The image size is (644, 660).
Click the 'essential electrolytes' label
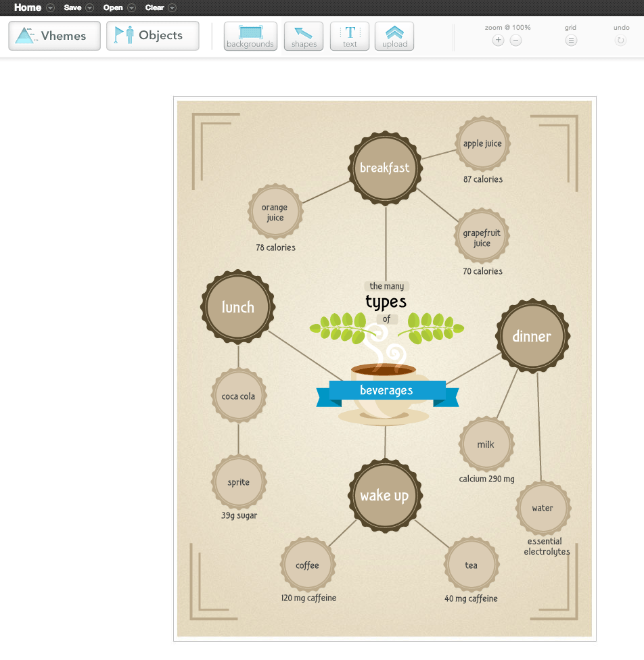point(547,546)
